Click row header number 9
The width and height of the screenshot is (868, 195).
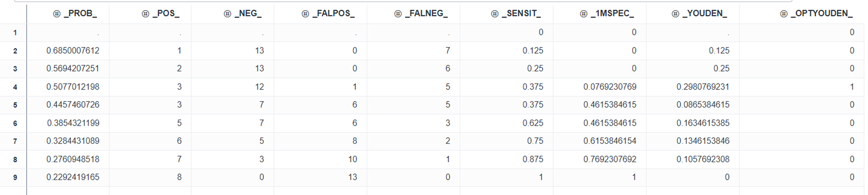[x=15, y=178]
